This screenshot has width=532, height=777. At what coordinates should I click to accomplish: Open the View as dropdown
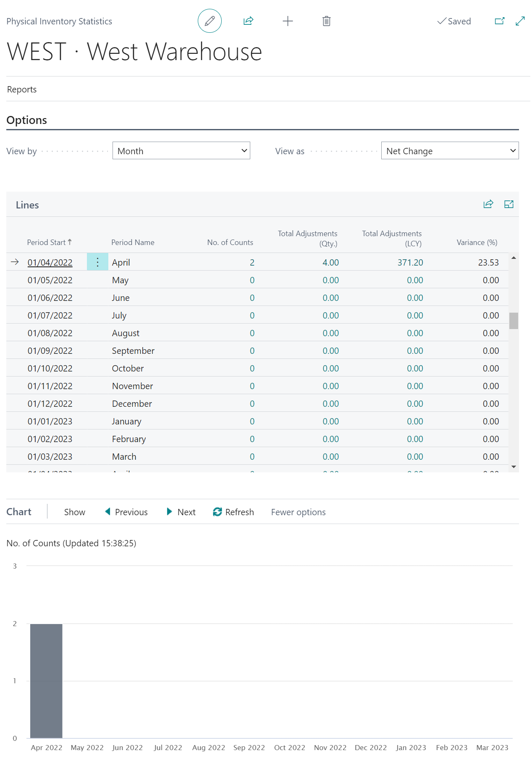click(x=449, y=151)
